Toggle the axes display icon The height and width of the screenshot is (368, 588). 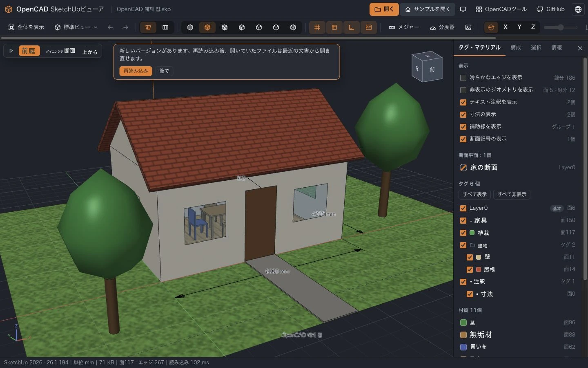tap(351, 27)
